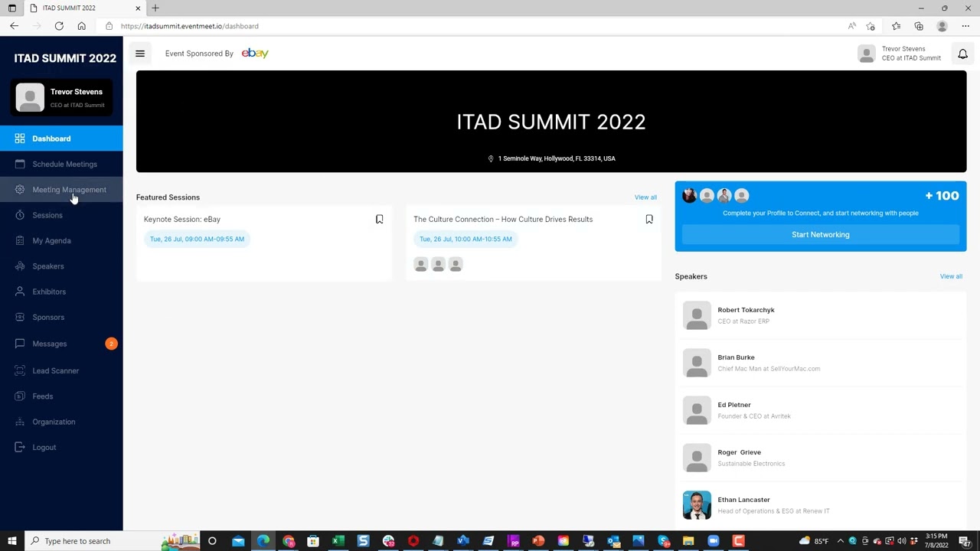The image size is (980, 551).
Task: Click the Feeds icon in sidebar
Action: tap(20, 396)
